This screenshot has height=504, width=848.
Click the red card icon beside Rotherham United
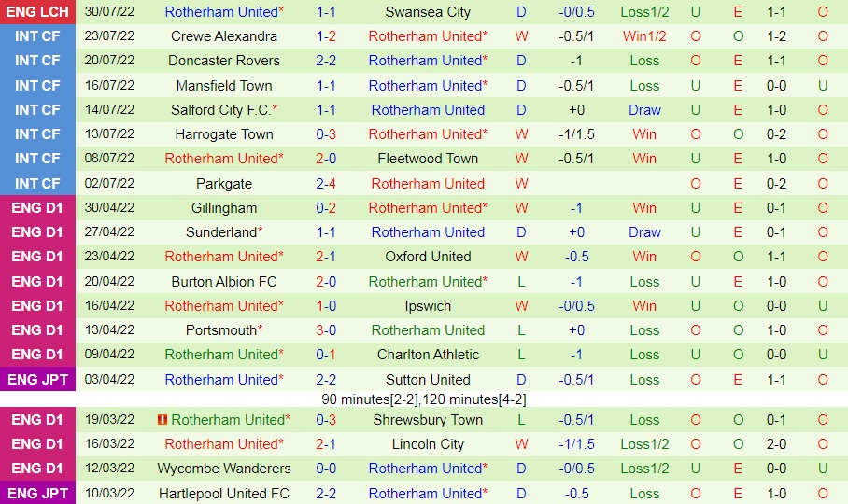pyautogui.click(x=163, y=420)
